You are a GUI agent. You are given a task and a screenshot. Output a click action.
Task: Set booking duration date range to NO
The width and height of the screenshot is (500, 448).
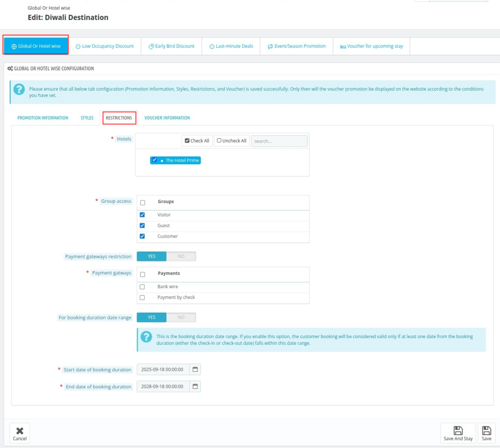coord(181,317)
